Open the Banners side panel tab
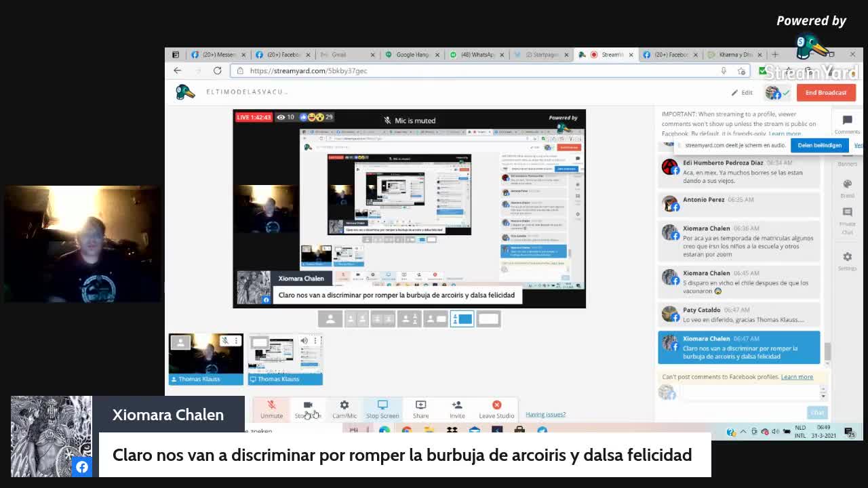868x488 pixels. [x=847, y=161]
